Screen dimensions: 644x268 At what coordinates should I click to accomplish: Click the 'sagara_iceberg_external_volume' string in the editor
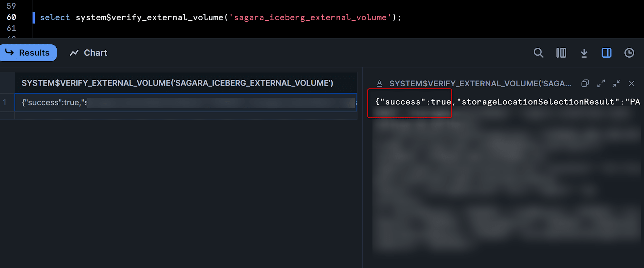[310, 17]
